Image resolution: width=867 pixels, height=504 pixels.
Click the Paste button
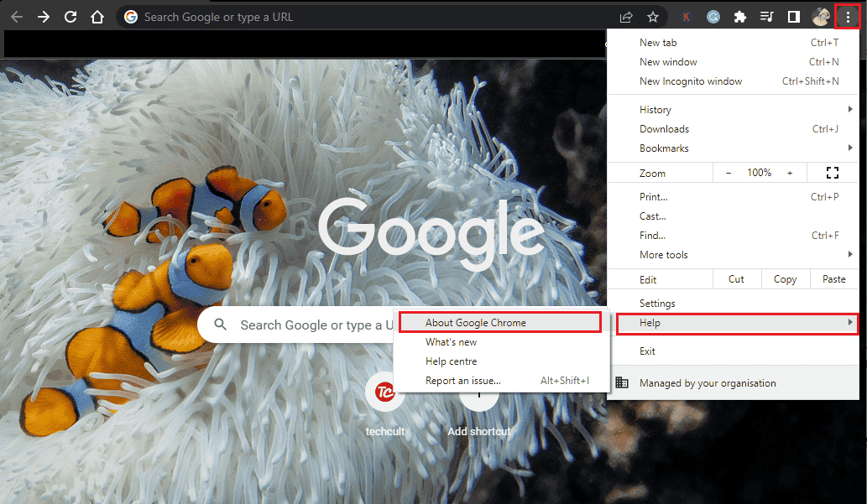click(x=833, y=279)
